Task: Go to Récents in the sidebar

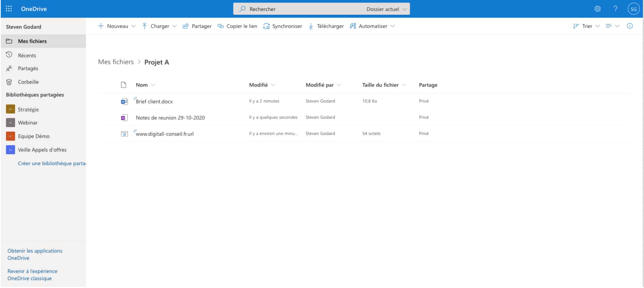Action: 27,55
